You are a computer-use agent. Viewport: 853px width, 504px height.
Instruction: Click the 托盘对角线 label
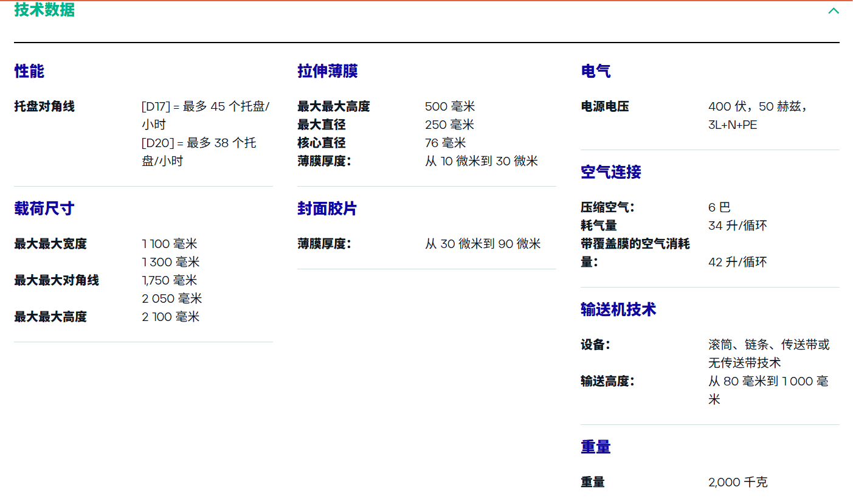(44, 106)
